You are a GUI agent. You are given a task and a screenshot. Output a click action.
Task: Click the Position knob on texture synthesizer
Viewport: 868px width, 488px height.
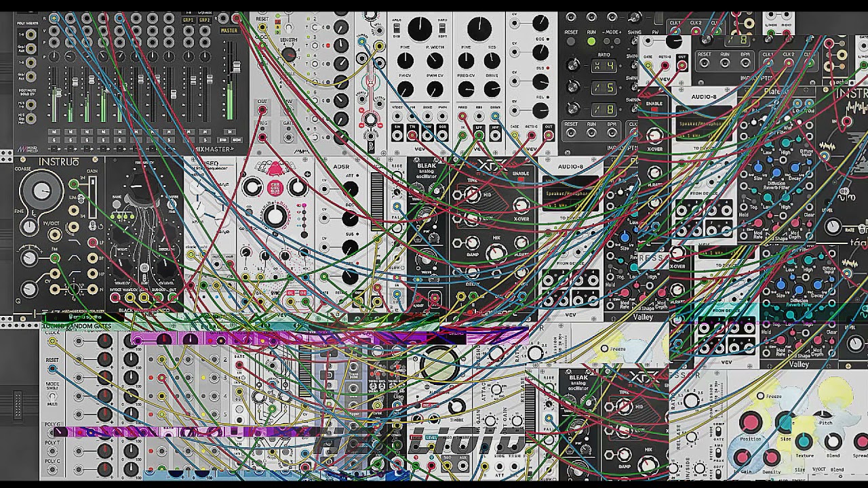point(751,422)
